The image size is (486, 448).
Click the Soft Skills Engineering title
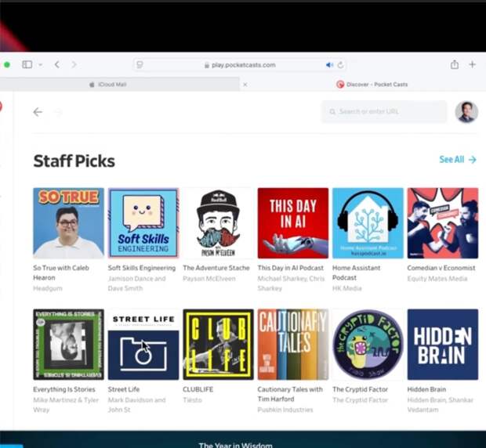pos(142,268)
